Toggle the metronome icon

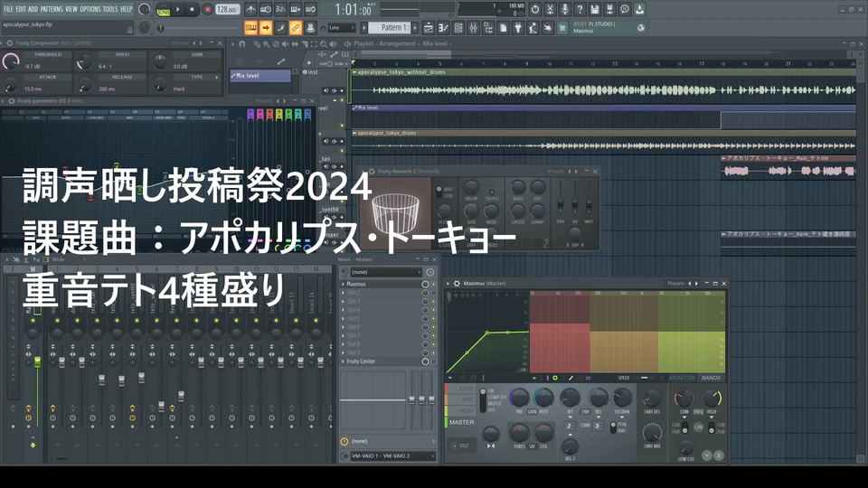tap(250, 9)
